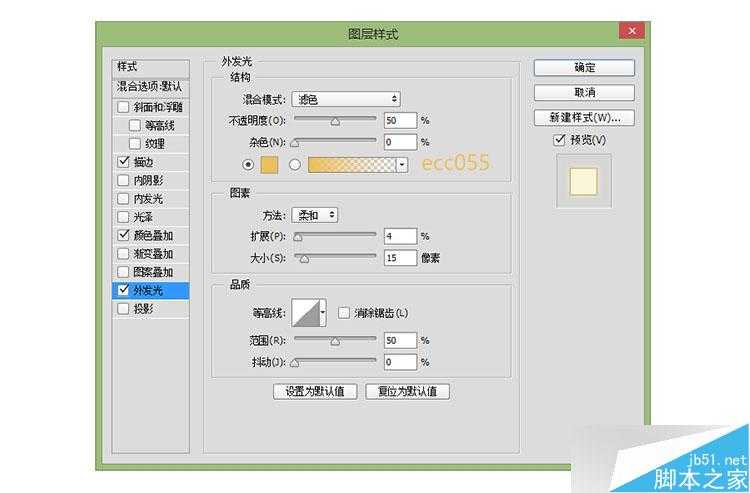The width and height of the screenshot is (750, 493).
Task: Click the contour curve thumbnail icon
Action: [x=305, y=314]
